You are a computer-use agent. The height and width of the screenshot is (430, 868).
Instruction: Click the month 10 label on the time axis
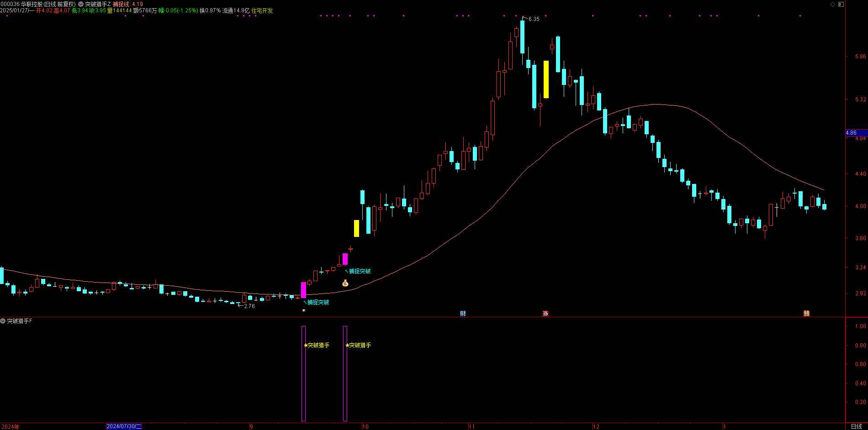click(x=365, y=427)
